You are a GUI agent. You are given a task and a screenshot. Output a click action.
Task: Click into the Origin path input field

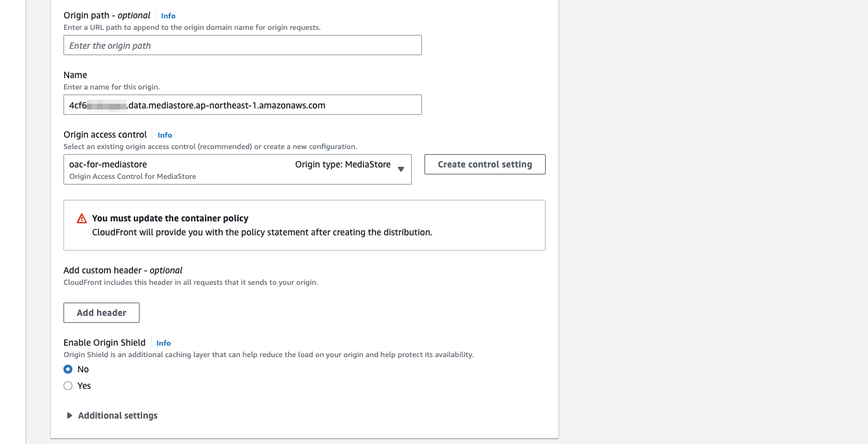(x=242, y=45)
